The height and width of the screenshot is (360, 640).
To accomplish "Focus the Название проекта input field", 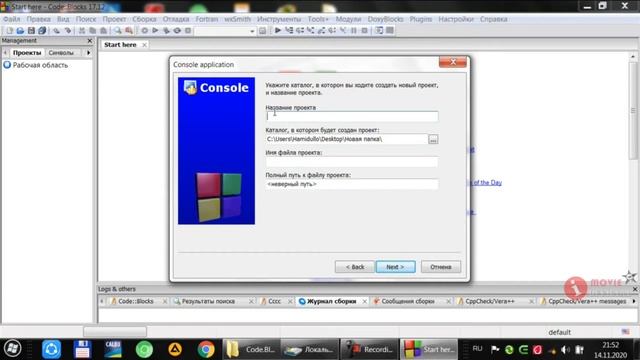I will pyautogui.click(x=352, y=116).
